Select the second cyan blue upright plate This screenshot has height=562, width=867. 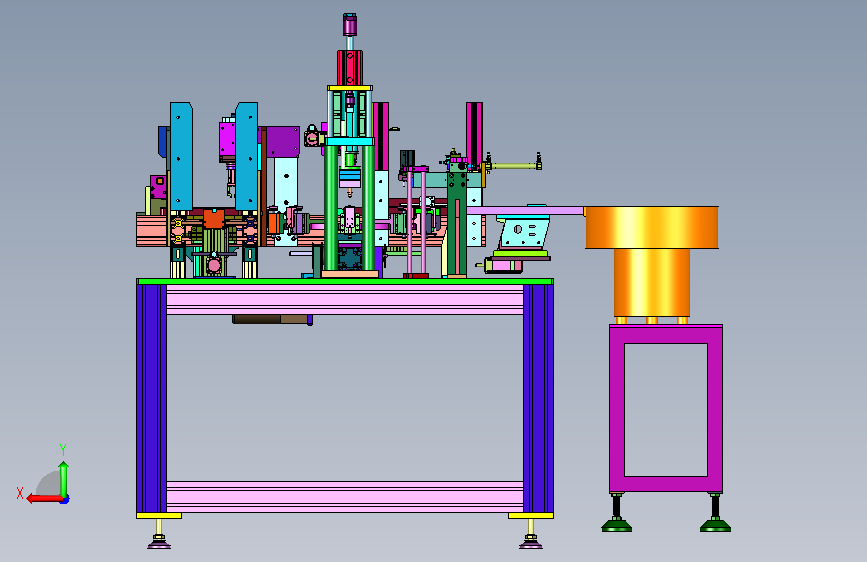click(x=247, y=156)
